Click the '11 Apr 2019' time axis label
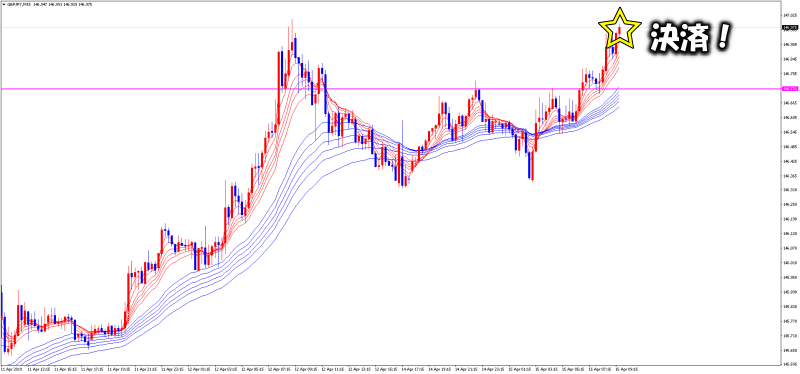800x374 pixels. [x=10, y=368]
